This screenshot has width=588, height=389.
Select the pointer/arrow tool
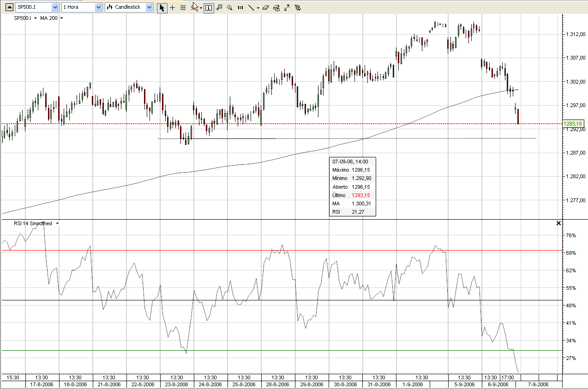tap(162, 7)
